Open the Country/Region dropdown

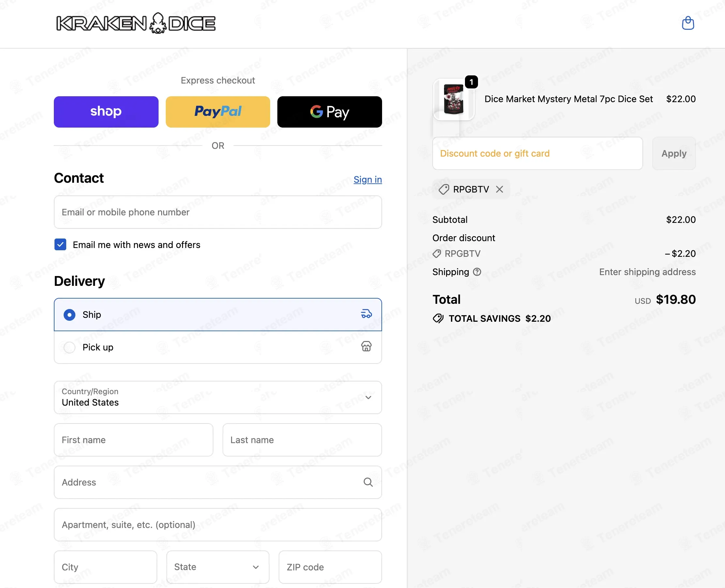pyautogui.click(x=218, y=397)
